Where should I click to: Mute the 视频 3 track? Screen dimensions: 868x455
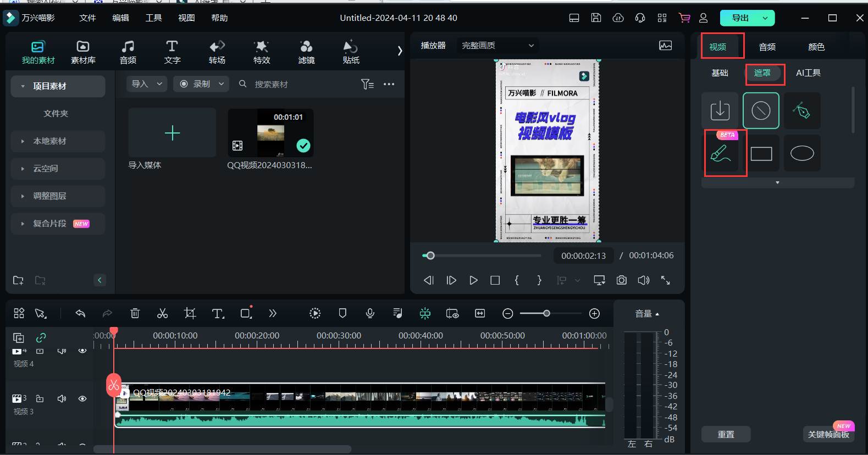click(62, 398)
